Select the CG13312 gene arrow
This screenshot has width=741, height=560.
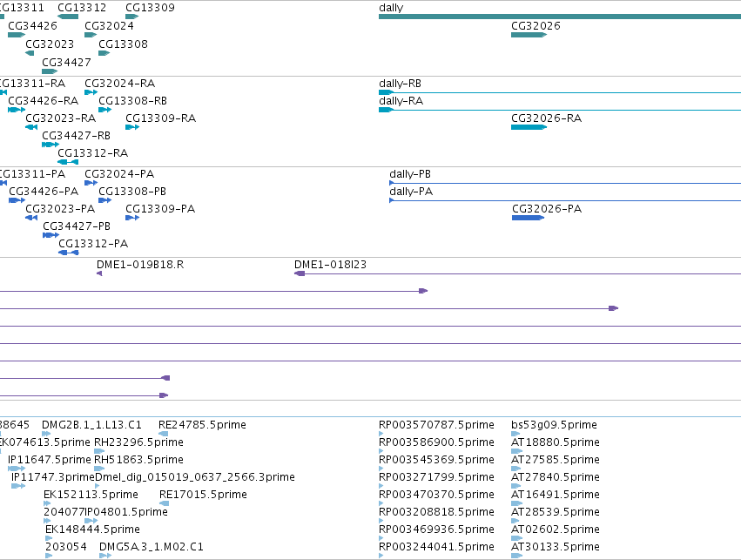coord(68,17)
